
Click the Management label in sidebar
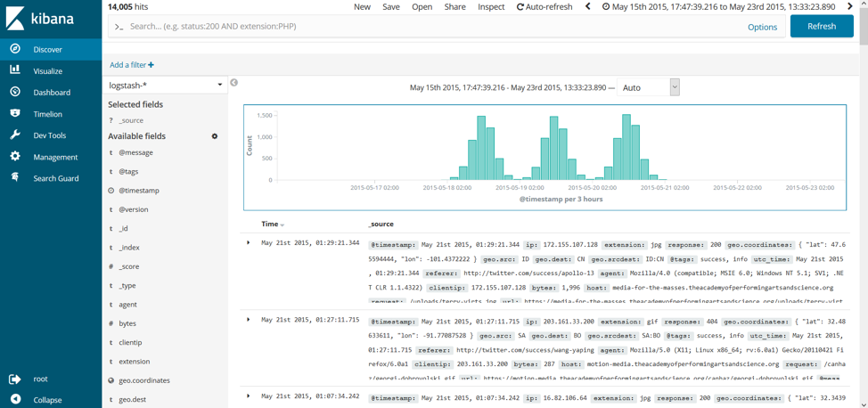tap(55, 157)
